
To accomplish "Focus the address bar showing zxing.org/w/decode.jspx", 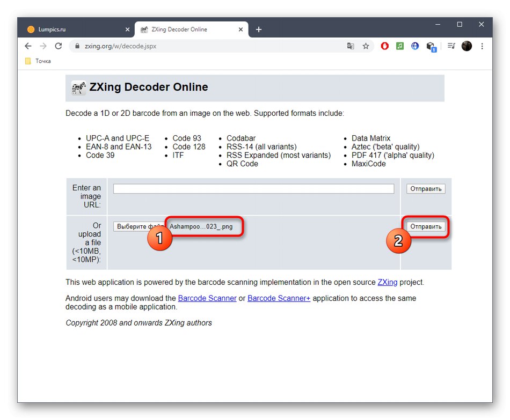I will (208, 46).
